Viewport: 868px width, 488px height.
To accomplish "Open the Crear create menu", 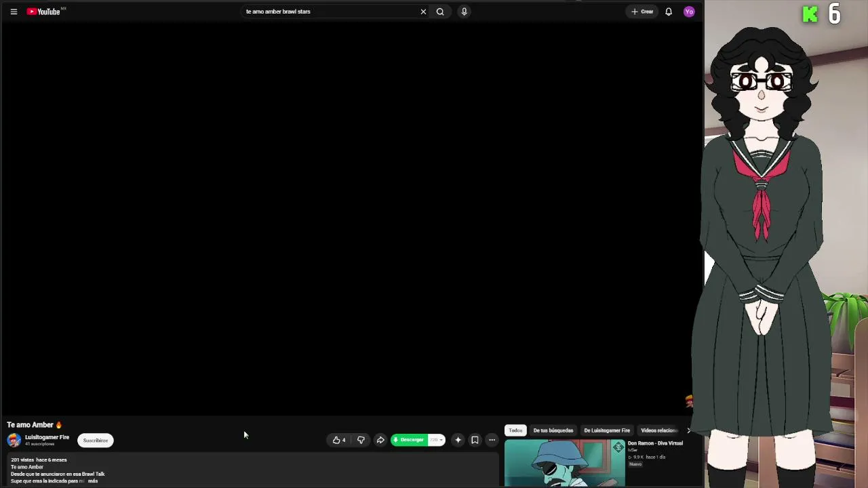I will click(642, 12).
